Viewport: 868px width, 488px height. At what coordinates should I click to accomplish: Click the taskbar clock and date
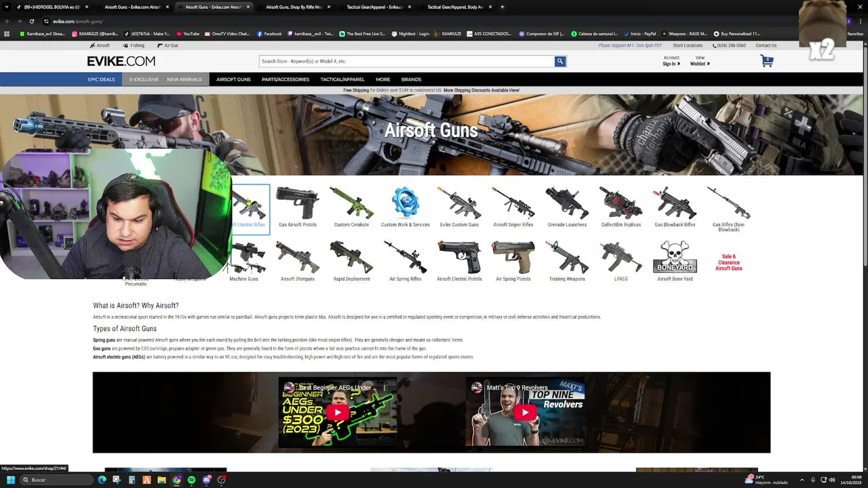(852, 480)
